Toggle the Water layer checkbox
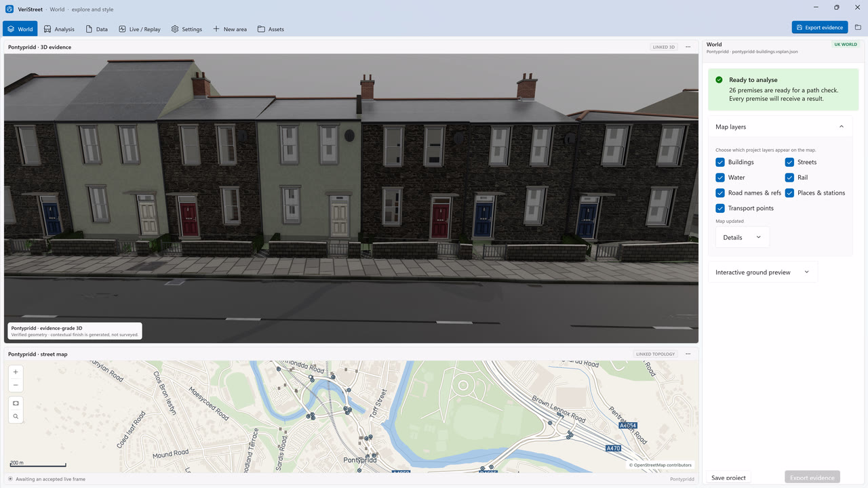Image resolution: width=868 pixels, height=488 pixels. (720, 178)
